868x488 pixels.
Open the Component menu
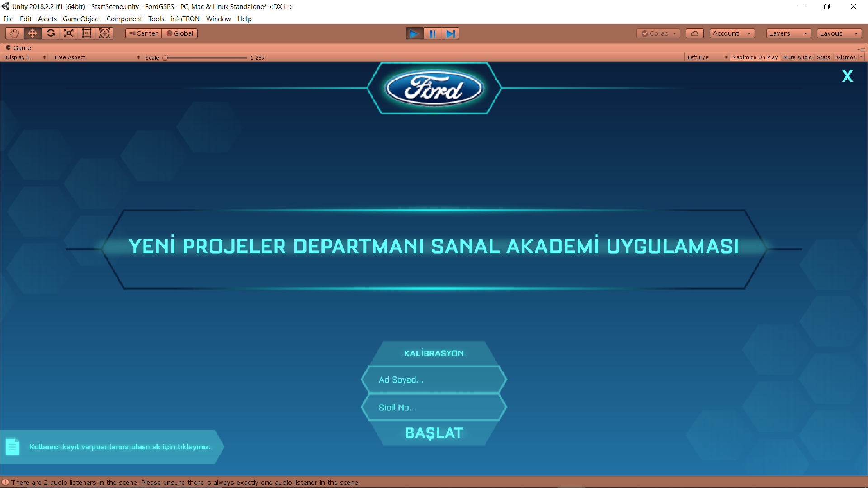tap(124, 19)
